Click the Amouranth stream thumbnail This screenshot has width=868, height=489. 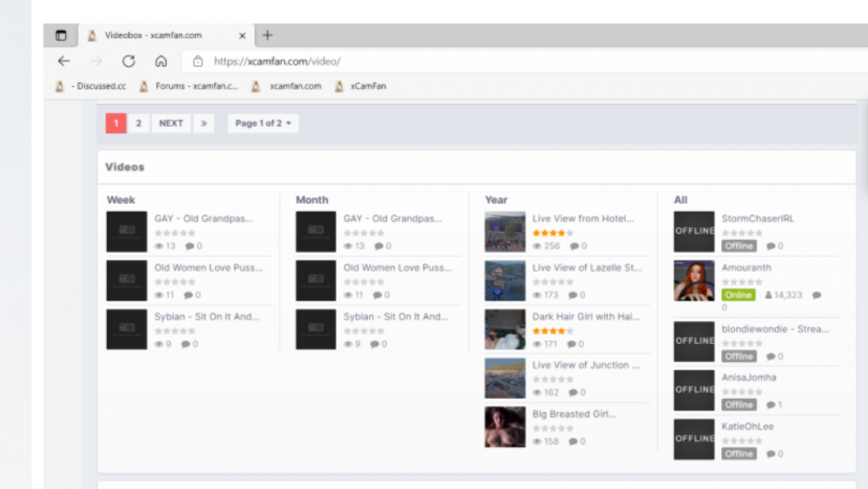tap(694, 281)
